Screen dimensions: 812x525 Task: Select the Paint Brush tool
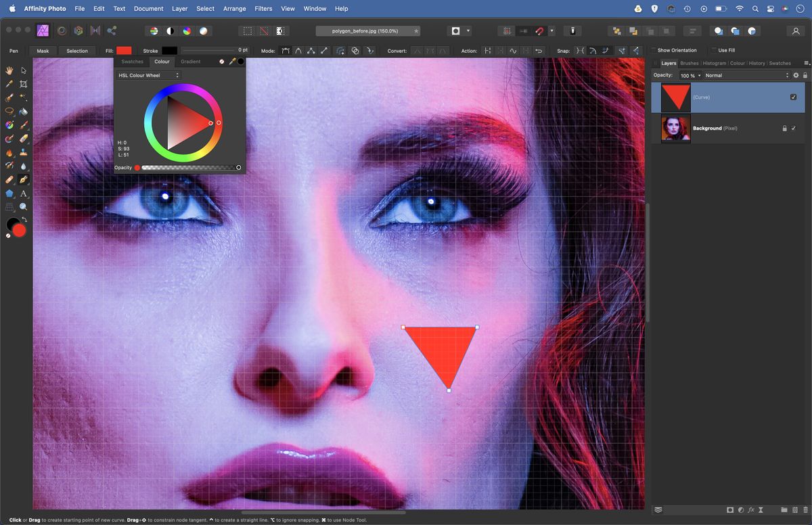24,125
